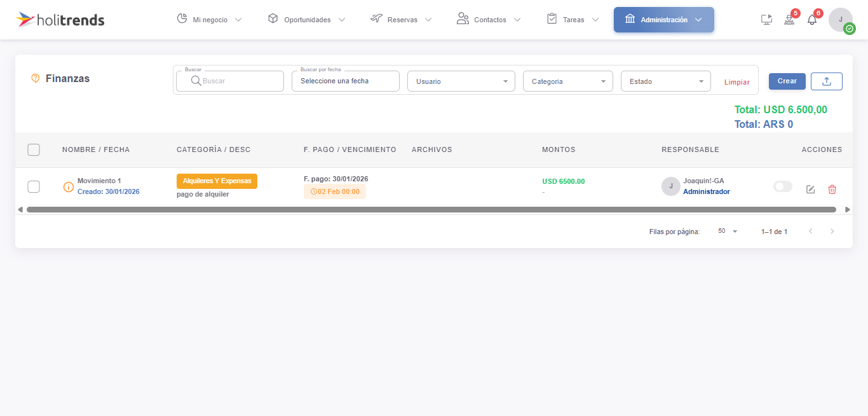Viewport: 868px width, 416px height.
Task: Delete Movimiento 1 with the trash icon
Action: point(832,190)
